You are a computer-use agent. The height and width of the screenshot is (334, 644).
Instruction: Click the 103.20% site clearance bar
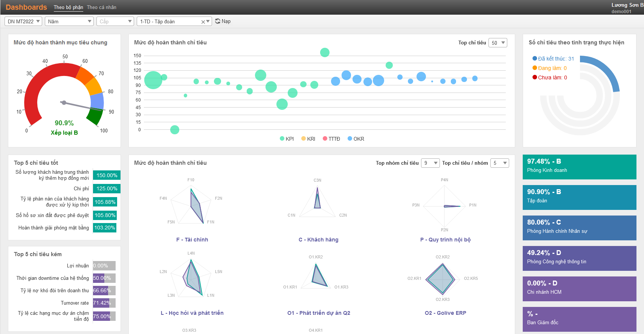(105, 228)
